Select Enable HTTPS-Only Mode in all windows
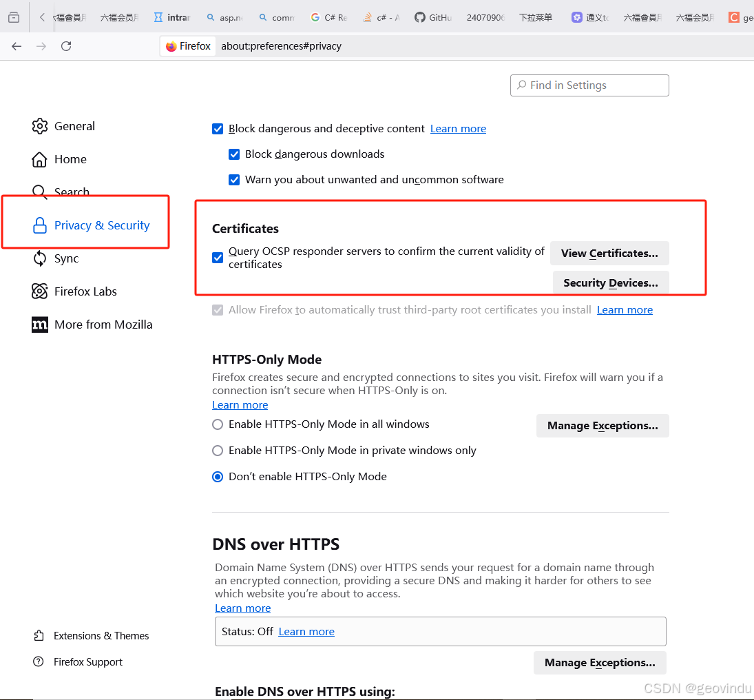Image resolution: width=754 pixels, height=700 pixels. (x=218, y=424)
